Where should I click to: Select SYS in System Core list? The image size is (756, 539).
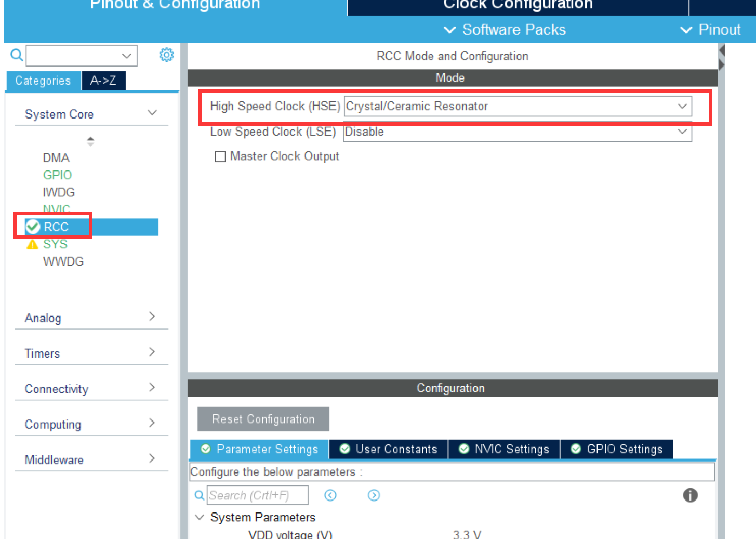[55, 244]
